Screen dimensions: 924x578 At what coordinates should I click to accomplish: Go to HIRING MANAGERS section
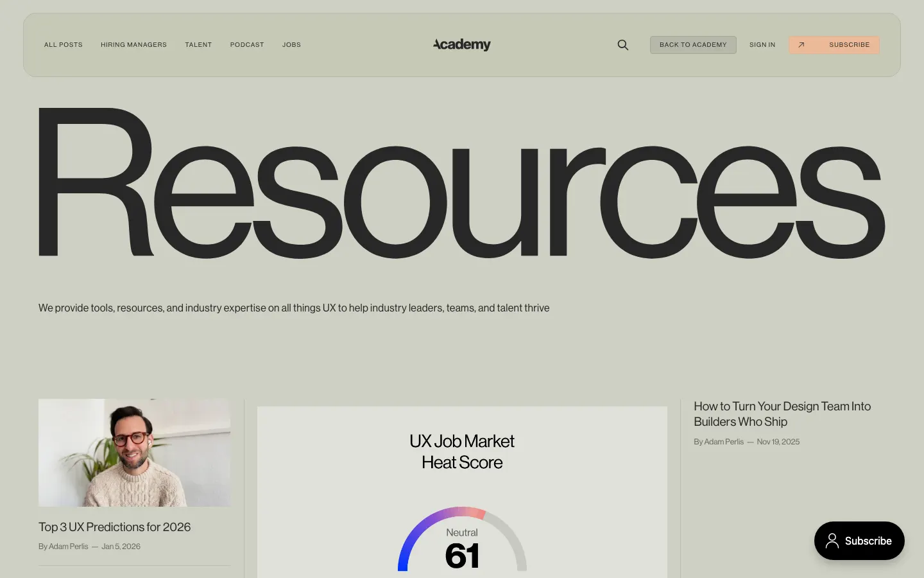click(x=133, y=45)
